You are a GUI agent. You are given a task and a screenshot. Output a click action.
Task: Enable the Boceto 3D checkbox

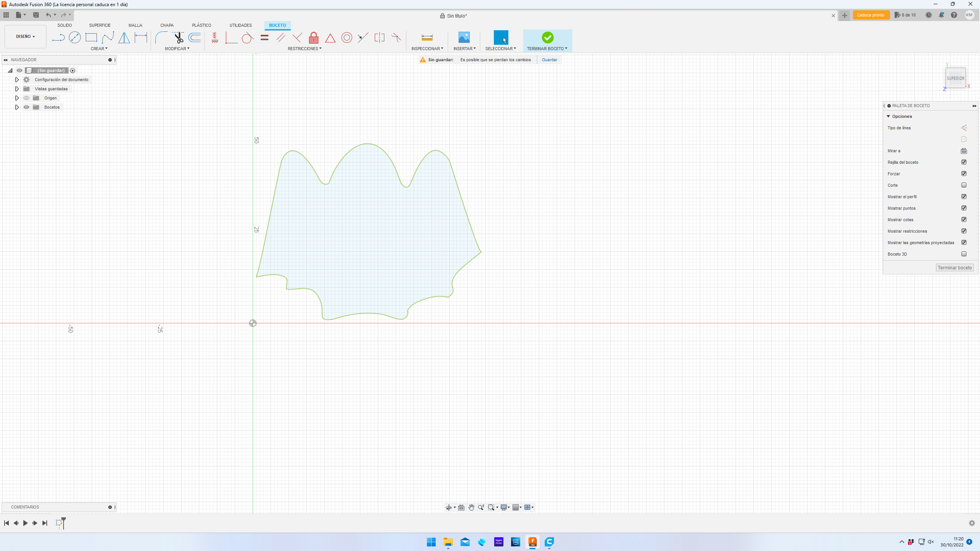tap(964, 254)
